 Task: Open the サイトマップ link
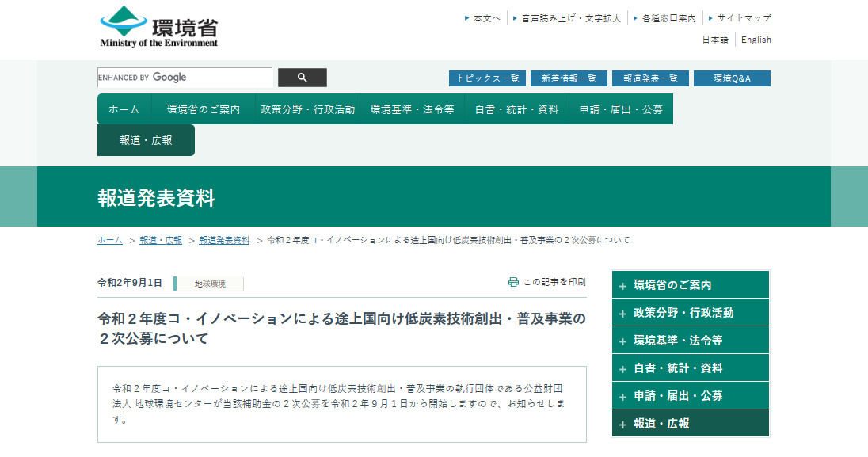click(x=744, y=17)
